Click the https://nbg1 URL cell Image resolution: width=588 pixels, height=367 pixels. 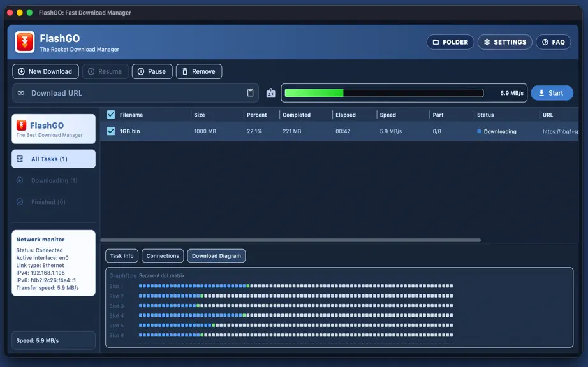[561, 131]
